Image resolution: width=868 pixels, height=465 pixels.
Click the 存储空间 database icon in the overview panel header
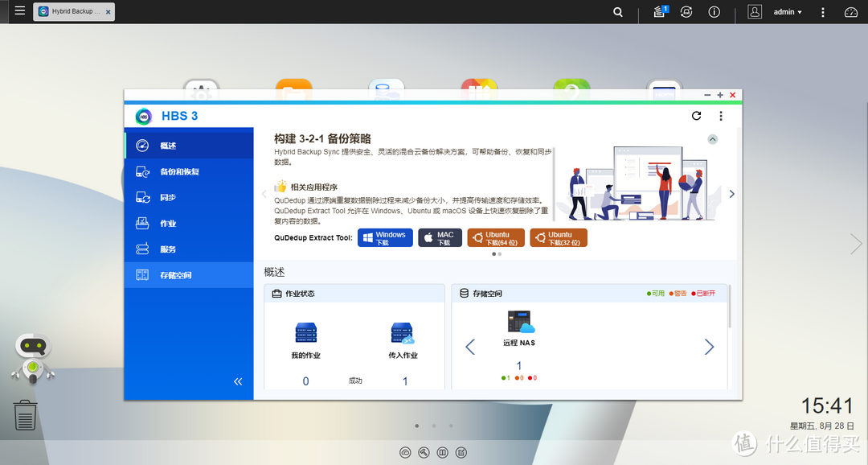pyautogui.click(x=464, y=293)
